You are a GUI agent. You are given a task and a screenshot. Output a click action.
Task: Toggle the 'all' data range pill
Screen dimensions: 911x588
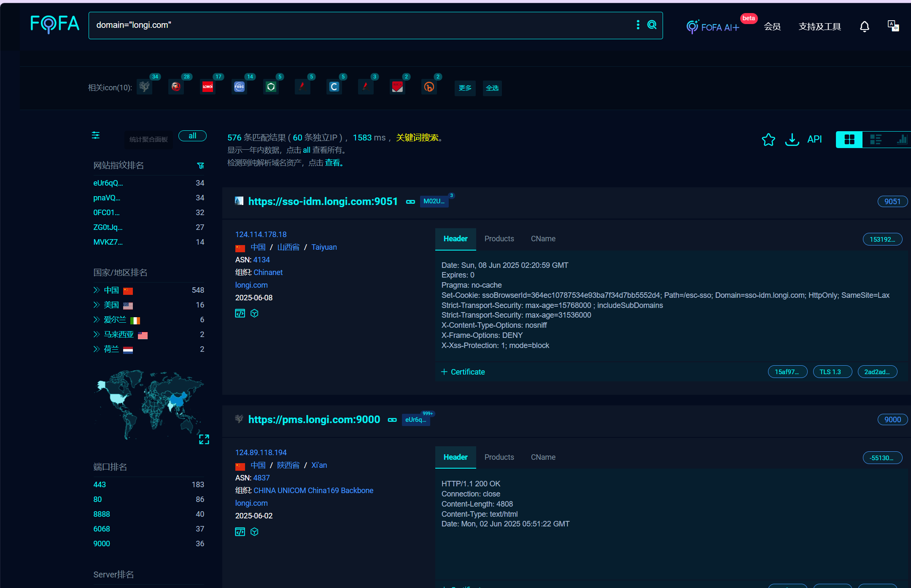click(192, 136)
